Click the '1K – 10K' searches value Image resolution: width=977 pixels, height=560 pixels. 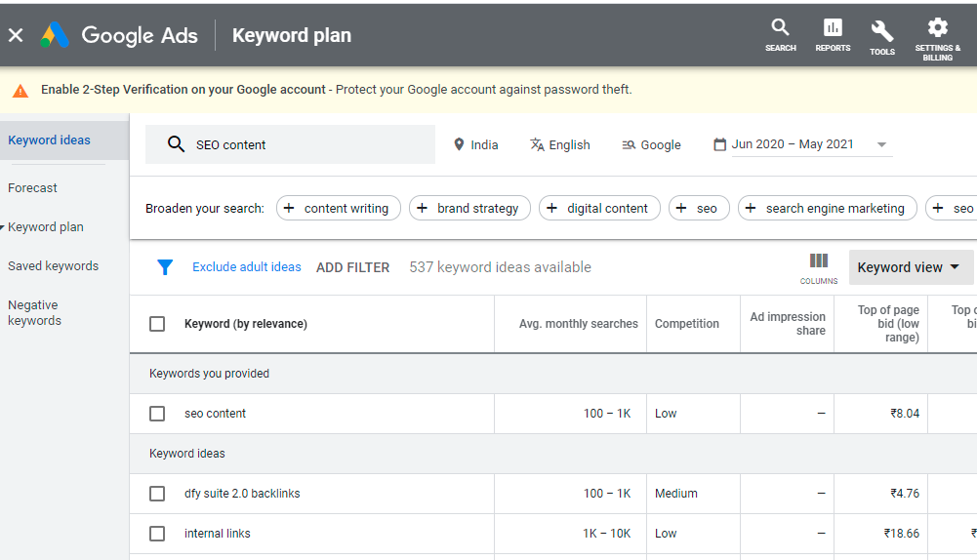606,534
